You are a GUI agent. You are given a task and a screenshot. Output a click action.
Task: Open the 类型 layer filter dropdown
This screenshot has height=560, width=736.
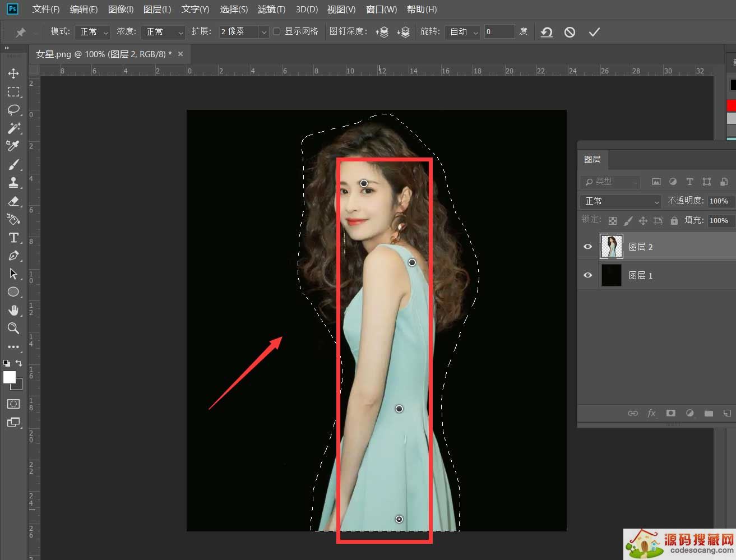[610, 182]
